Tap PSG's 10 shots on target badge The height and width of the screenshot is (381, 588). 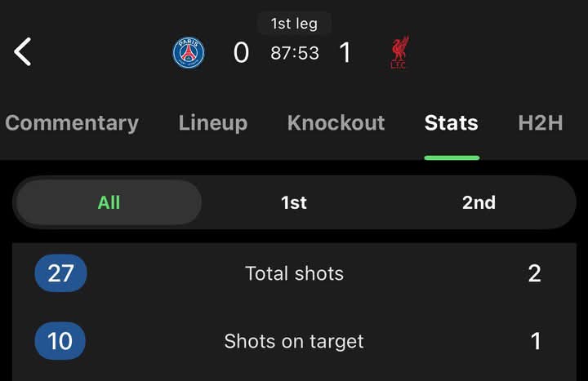60,341
